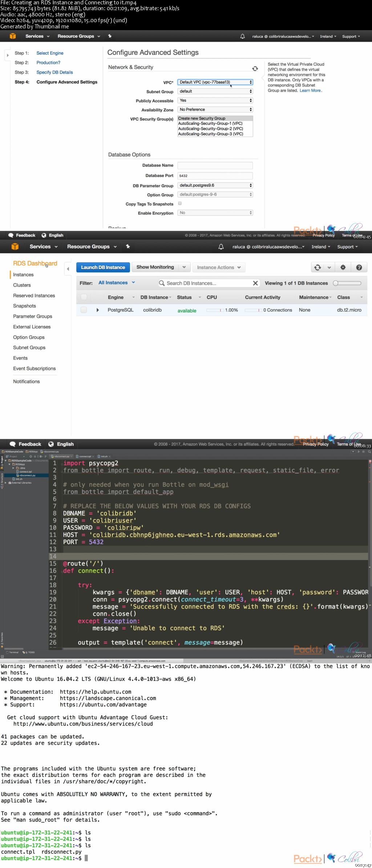Click the AWS cube logo in the RDS Dashboard frame
This screenshot has width=372, height=868.
(x=15, y=247)
